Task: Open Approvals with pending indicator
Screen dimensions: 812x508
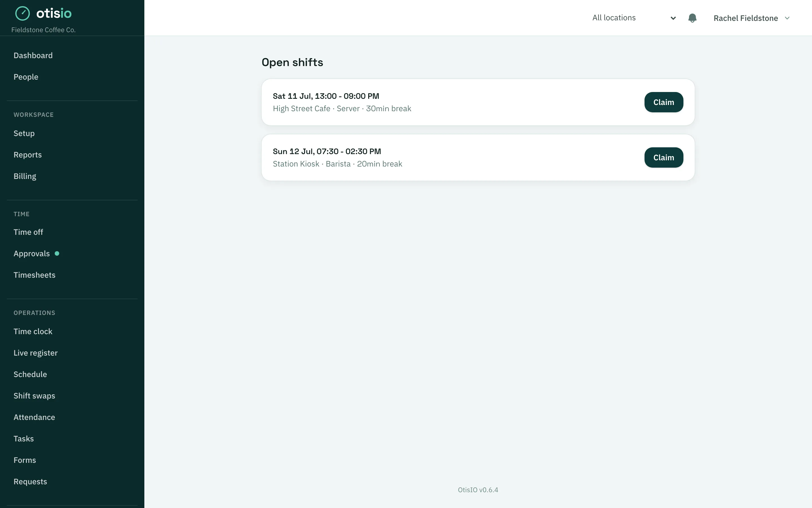Action: tap(36, 254)
